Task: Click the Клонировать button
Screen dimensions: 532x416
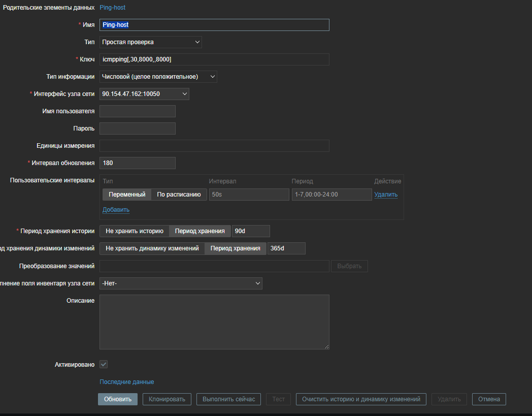Action: coord(167,399)
